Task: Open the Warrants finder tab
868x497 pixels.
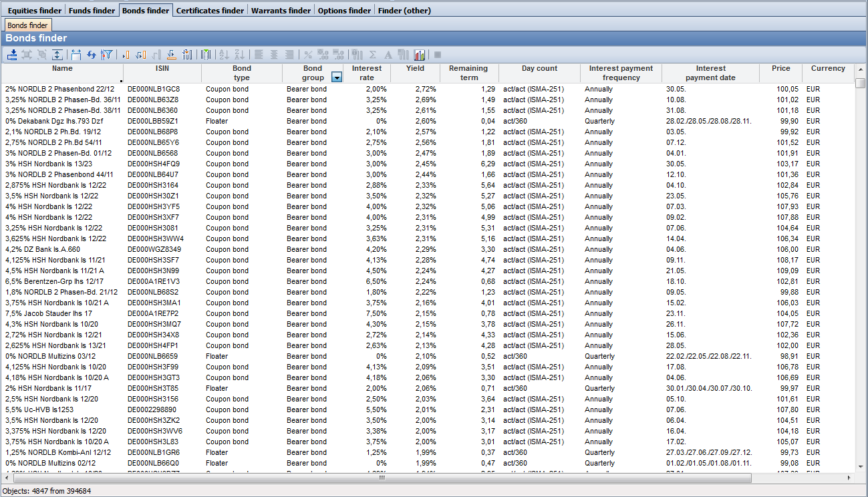Action: click(x=281, y=11)
